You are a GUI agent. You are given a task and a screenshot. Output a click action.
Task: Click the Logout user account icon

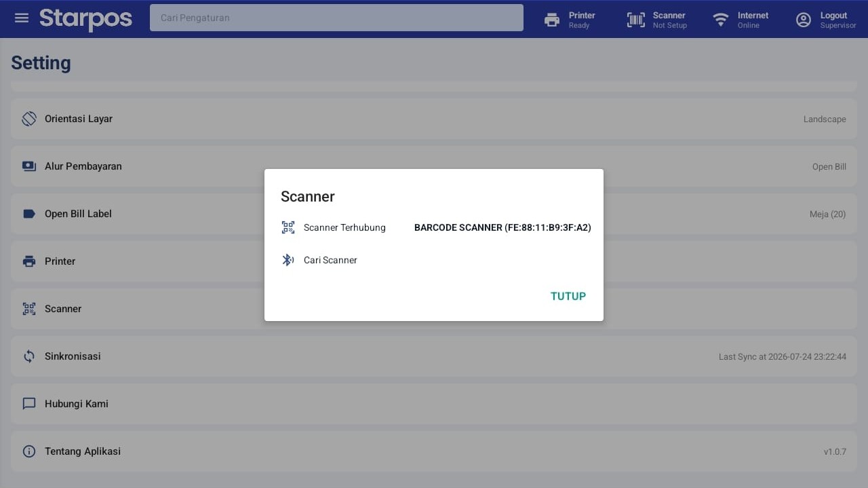[804, 20]
